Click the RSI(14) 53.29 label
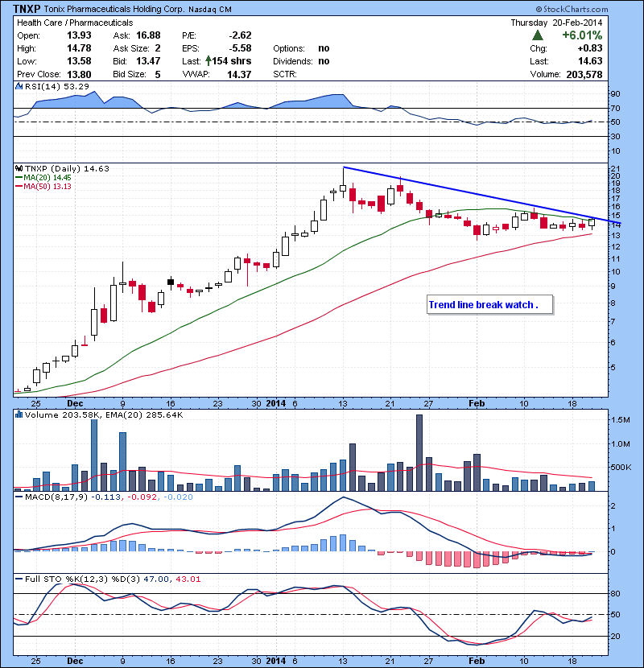This screenshot has height=668, width=644. [x=57, y=86]
